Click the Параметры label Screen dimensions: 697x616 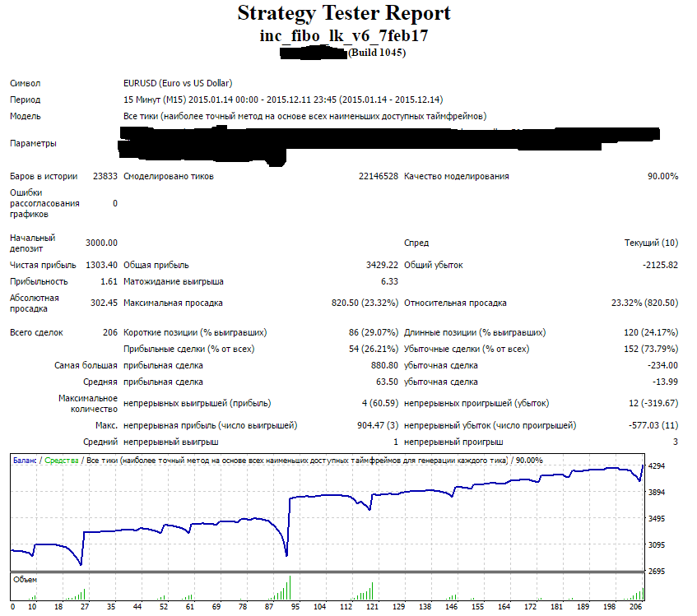[34, 143]
